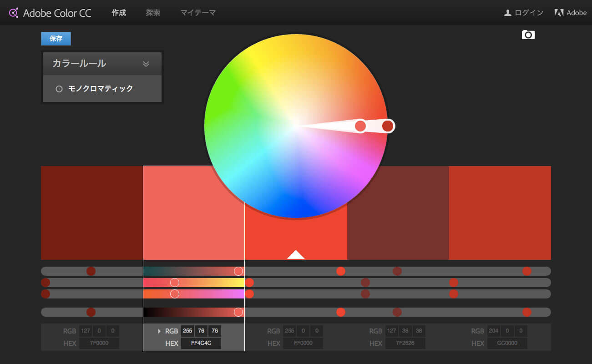Click the login user silhouette icon
The image size is (592, 364).
[508, 13]
